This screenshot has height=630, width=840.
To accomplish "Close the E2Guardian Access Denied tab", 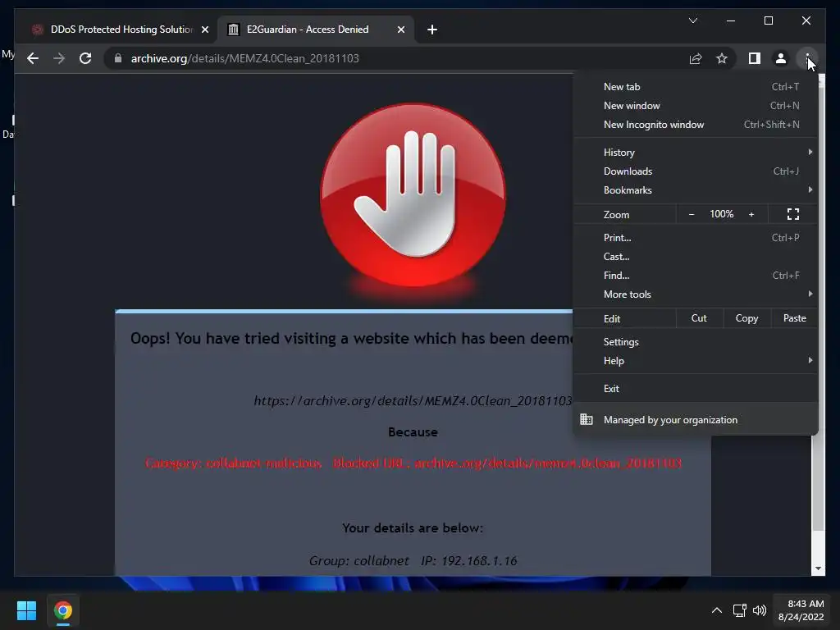I will tap(400, 30).
